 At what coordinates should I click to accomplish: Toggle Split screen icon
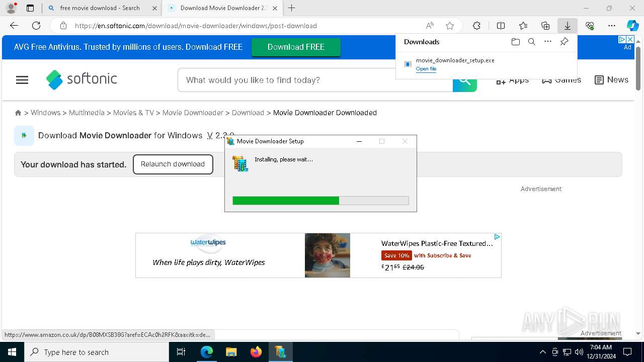pyautogui.click(x=501, y=26)
